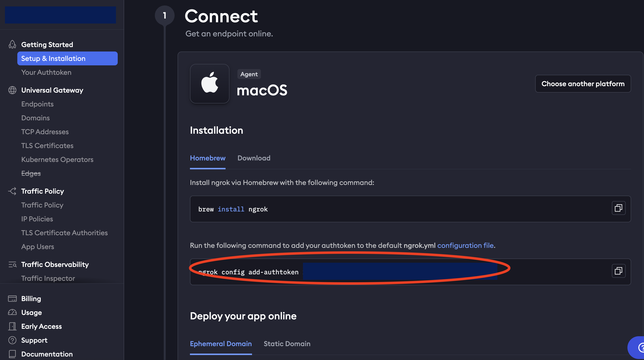Copy the brew install ngrok command
The image size is (644, 360).
[619, 208]
